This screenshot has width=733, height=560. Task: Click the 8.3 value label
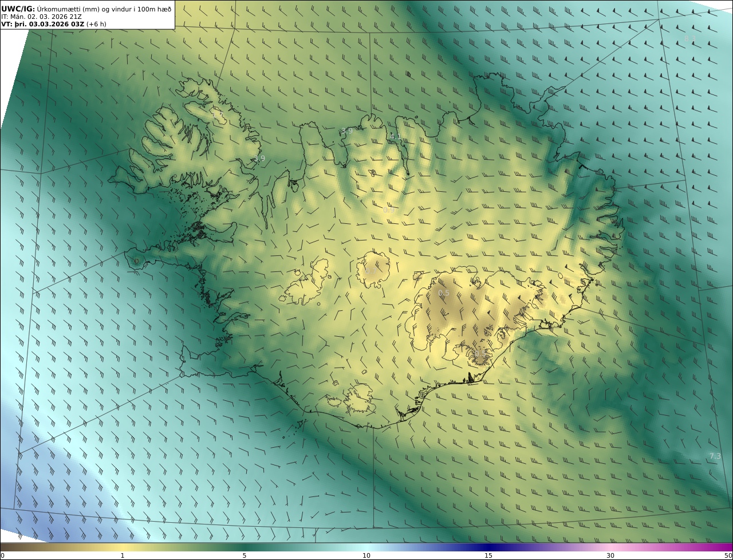[x=690, y=38]
